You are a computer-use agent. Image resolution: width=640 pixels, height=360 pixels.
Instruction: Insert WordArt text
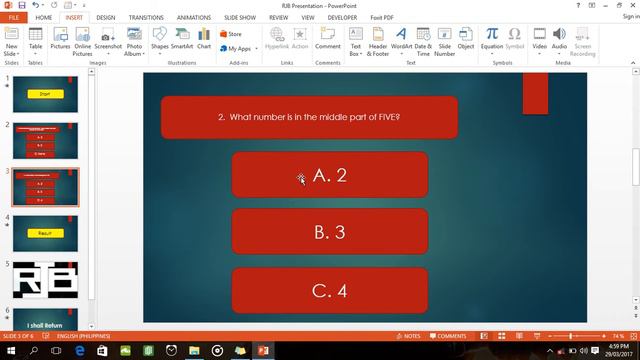pyautogui.click(x=402, y=42)
